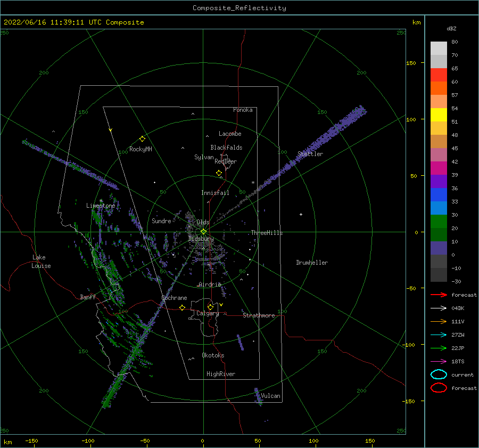Click the red forecast arrow in legend
Screen dimensions: 479x448
tap(439, 295)
